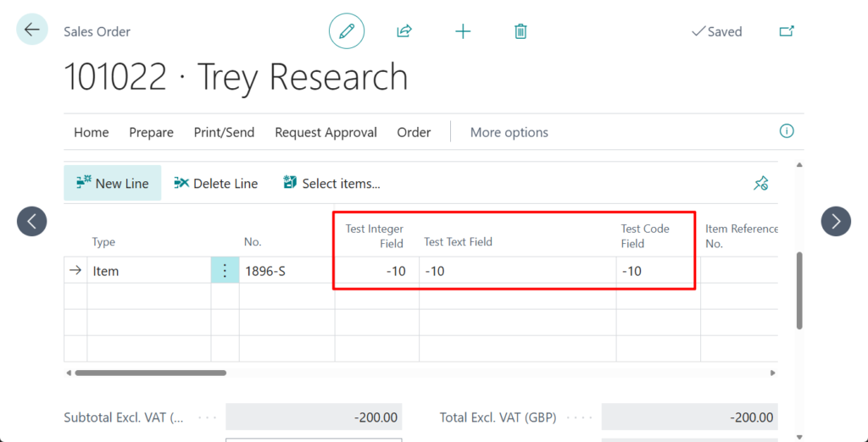Show More options
Viewport: 868px width, 442px height.
509,132
